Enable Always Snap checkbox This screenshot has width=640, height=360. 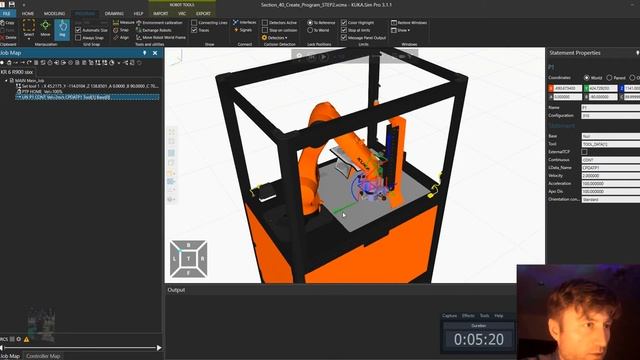[x=78, y=38]
